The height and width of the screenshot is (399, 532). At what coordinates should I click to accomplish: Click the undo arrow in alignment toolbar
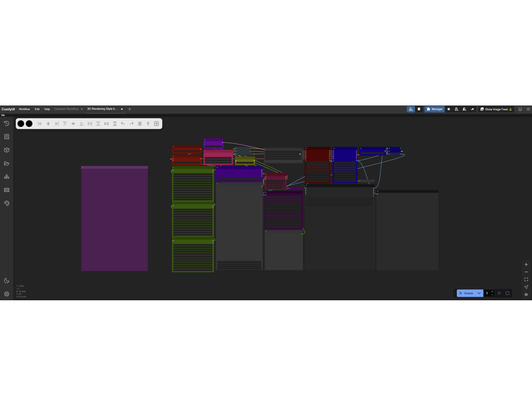point(123,124)
